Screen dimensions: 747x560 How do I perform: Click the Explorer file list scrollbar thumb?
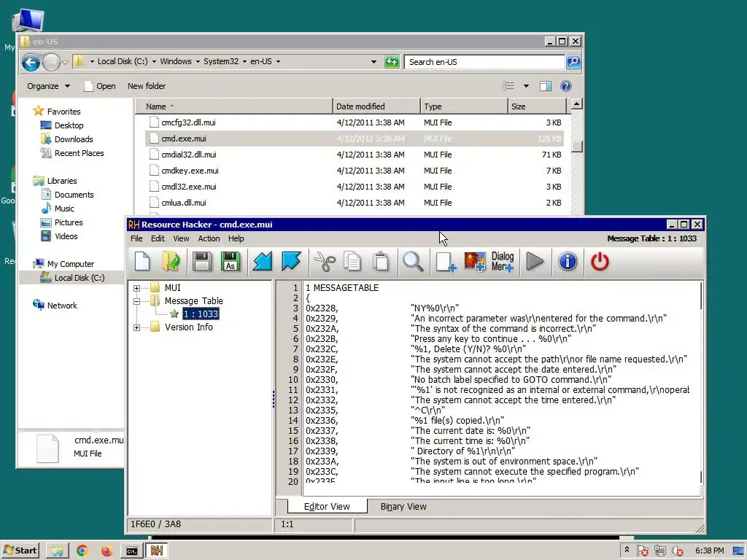576,146
